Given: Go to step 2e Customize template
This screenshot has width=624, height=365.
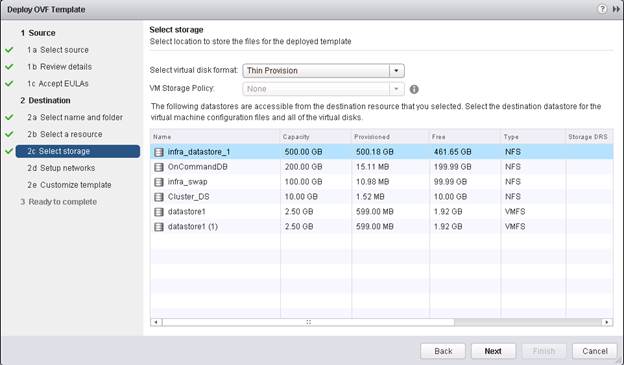Looking at the screenshot, I should click(69, 185).
